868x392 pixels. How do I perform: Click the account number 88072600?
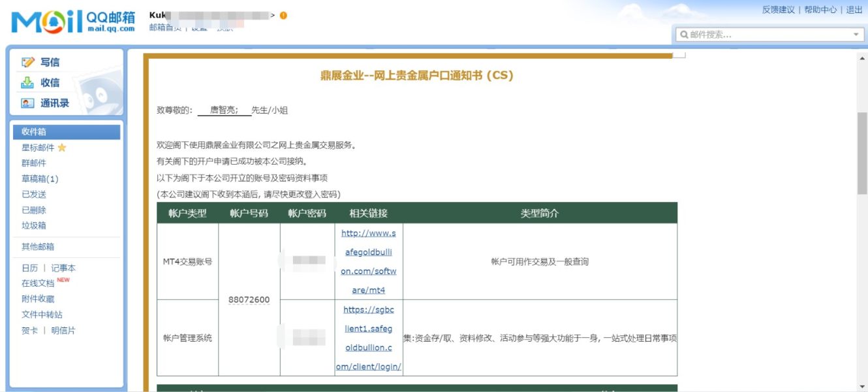pos(249,300)
